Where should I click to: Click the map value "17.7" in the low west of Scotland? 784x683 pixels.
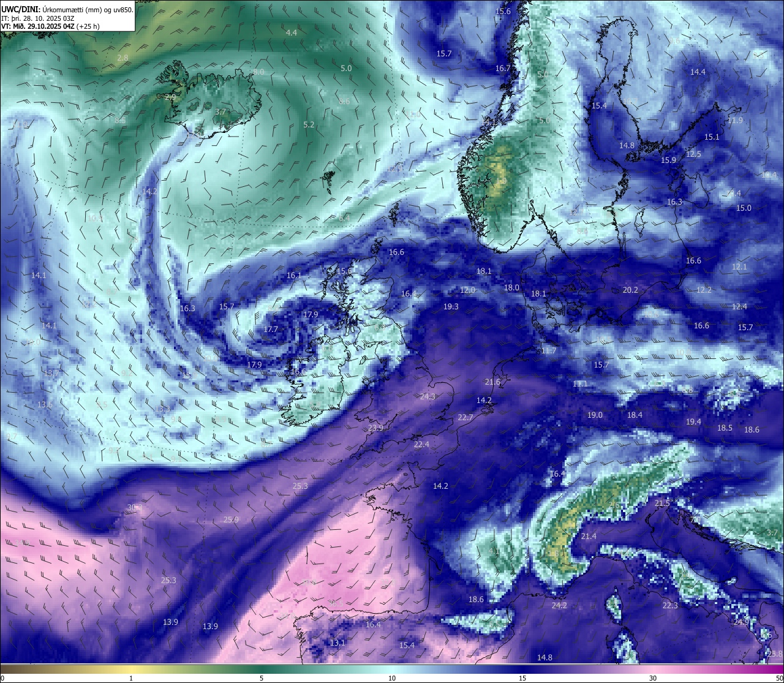[271, 329]
